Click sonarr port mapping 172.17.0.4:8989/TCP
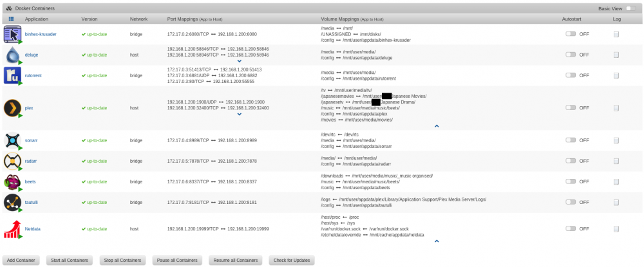This screenshot has width=644, height=267. click(188, 140)
